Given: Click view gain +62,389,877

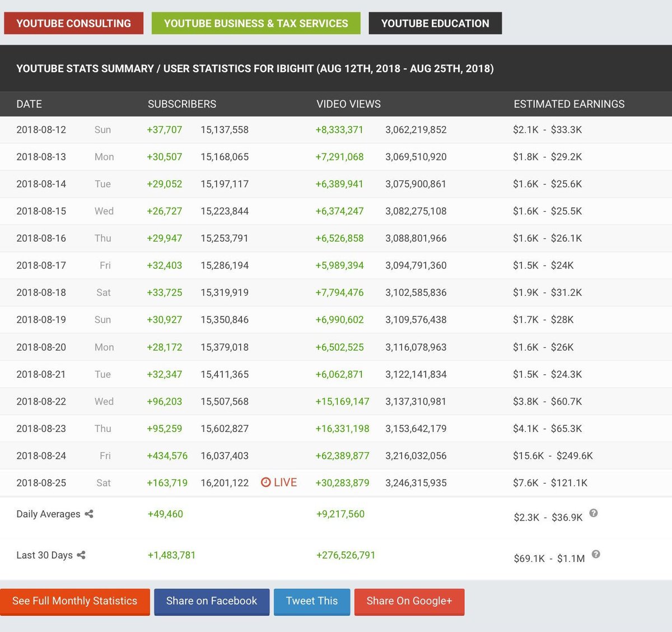Looking at the screenshot, I should 342,456.
